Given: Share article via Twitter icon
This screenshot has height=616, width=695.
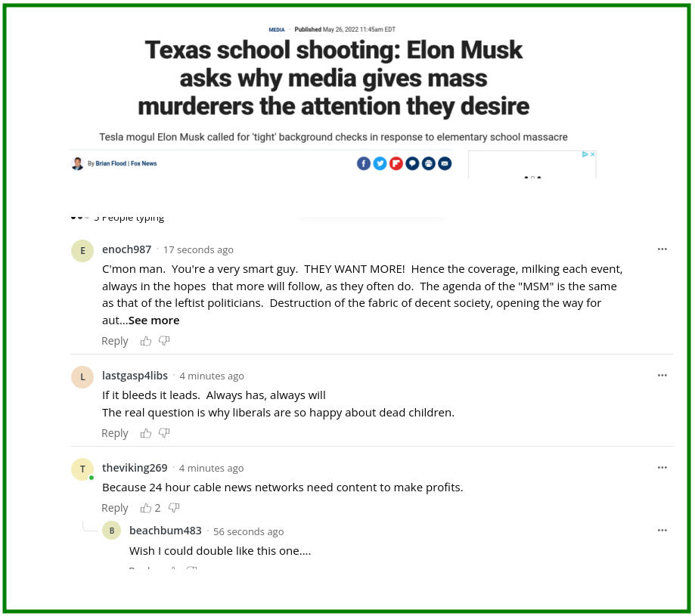Looking at the screenshot, I should 380,164.
